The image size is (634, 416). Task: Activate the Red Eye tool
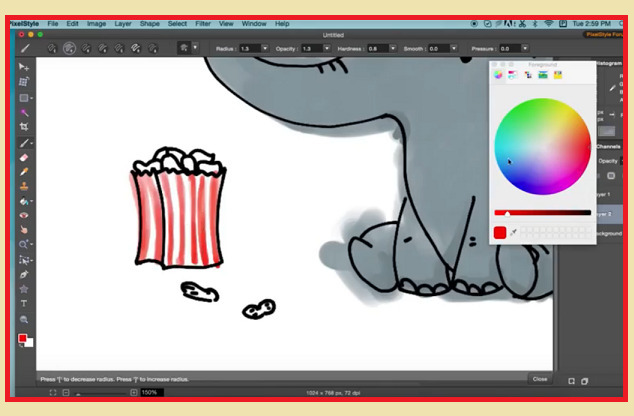(x=24, y=215)
